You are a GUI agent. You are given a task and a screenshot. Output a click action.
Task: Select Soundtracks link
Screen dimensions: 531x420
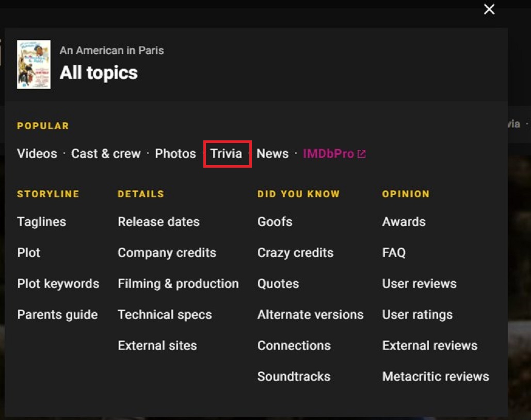[294, 377]
